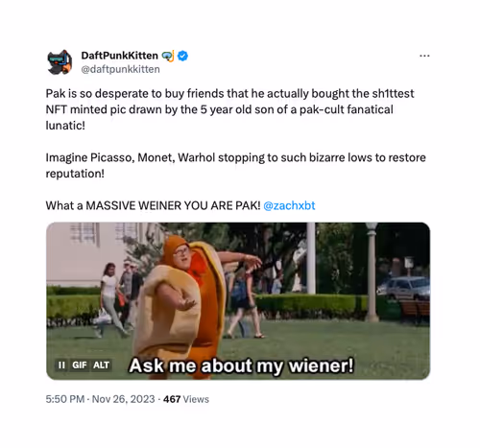The width and height of the screenshot is (480, 448).
Task: Show the ALT image description
Action: coord(101,365)
